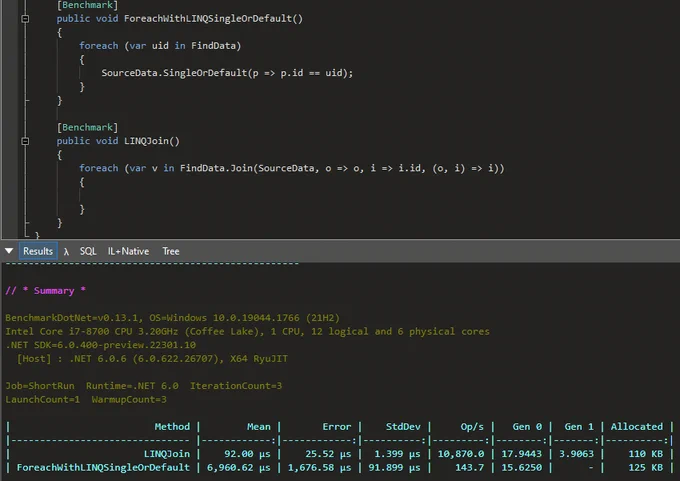The width and height of the screenshot is (680, 481).
Task: Open the Tree tab
Action: click(171, 251)
